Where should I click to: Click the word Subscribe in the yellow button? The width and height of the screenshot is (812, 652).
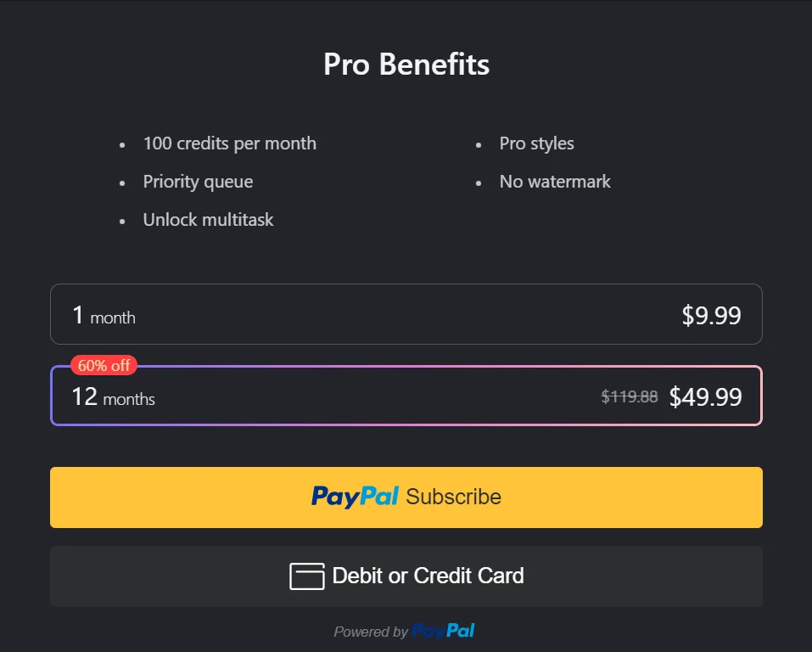point(453,497)
